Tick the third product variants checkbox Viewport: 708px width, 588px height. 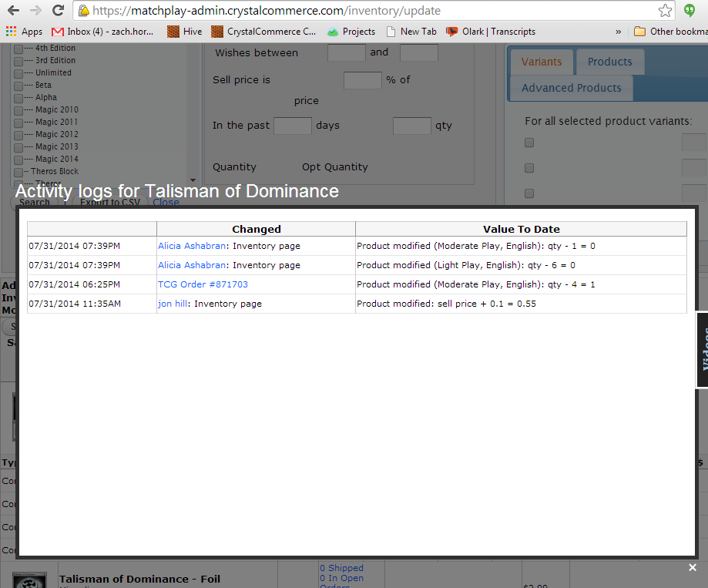click(529, 193)
